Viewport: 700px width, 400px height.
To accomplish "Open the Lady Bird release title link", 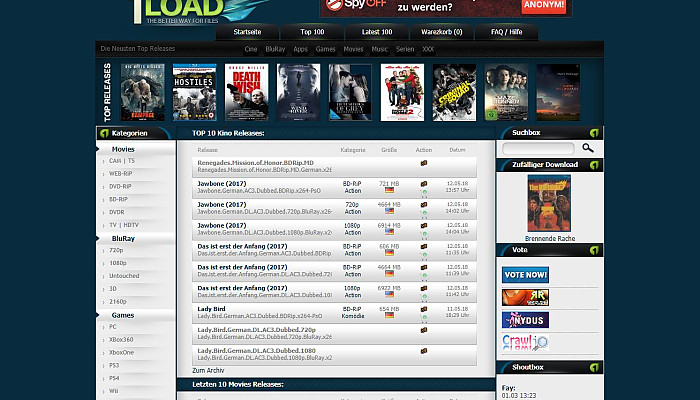I will pos(211,309).
